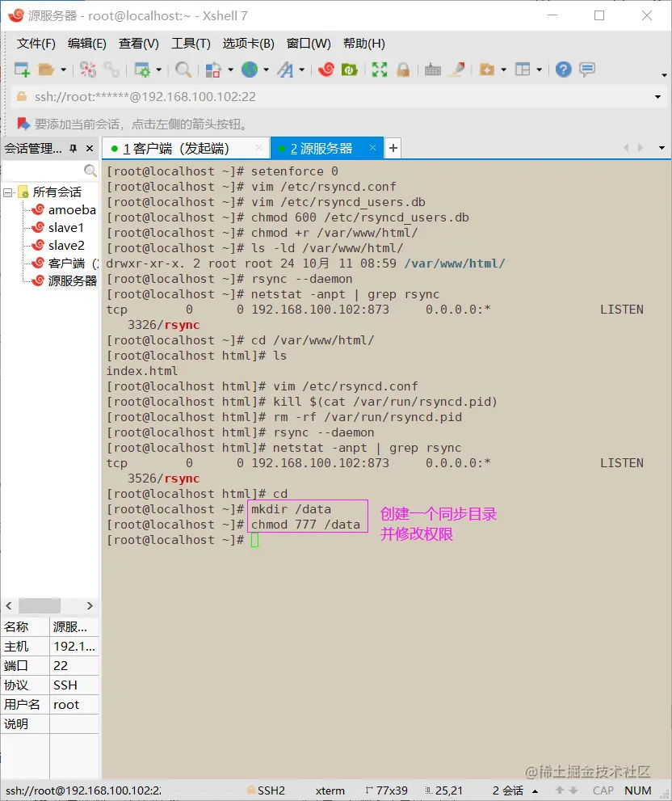Click the 协议 value SSH cell
This screenshot has height=801, width=672.
coord(74,685)
